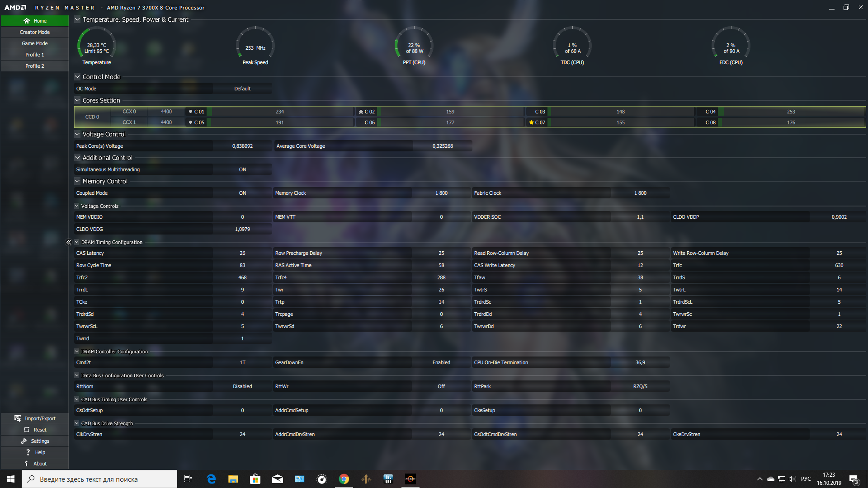Toggle Simultaneous Multithreading ON value
This screenshot has height=488, width=868.
(x=242, y=169)
